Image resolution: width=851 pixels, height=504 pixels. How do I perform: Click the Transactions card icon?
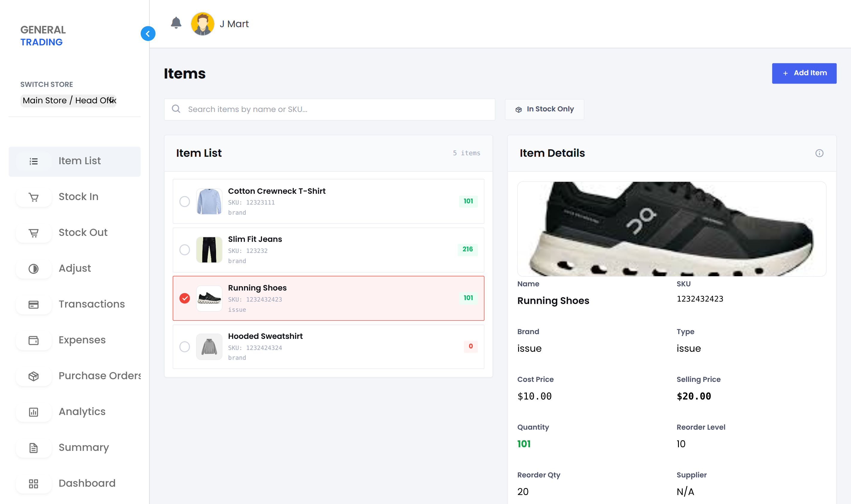(33, 304)
